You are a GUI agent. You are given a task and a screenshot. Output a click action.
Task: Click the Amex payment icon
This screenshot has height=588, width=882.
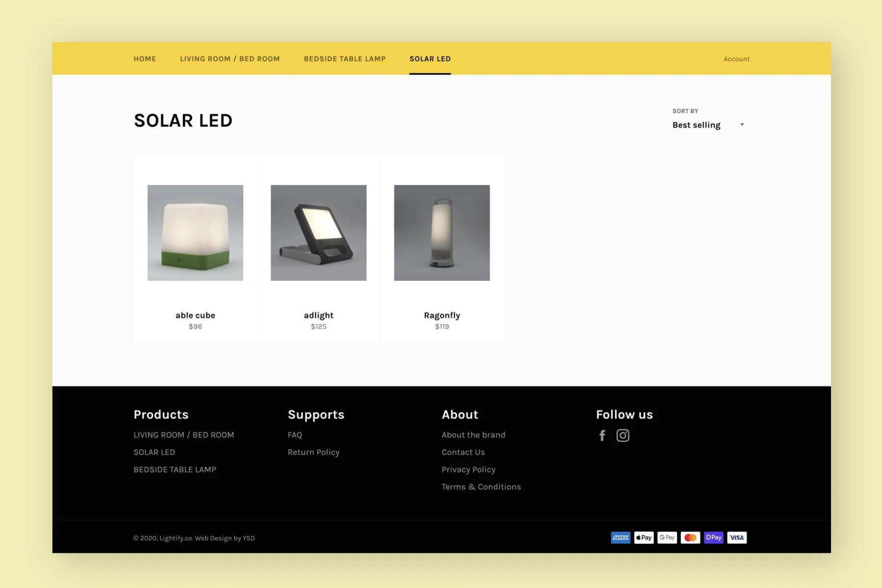click(620, 538)
